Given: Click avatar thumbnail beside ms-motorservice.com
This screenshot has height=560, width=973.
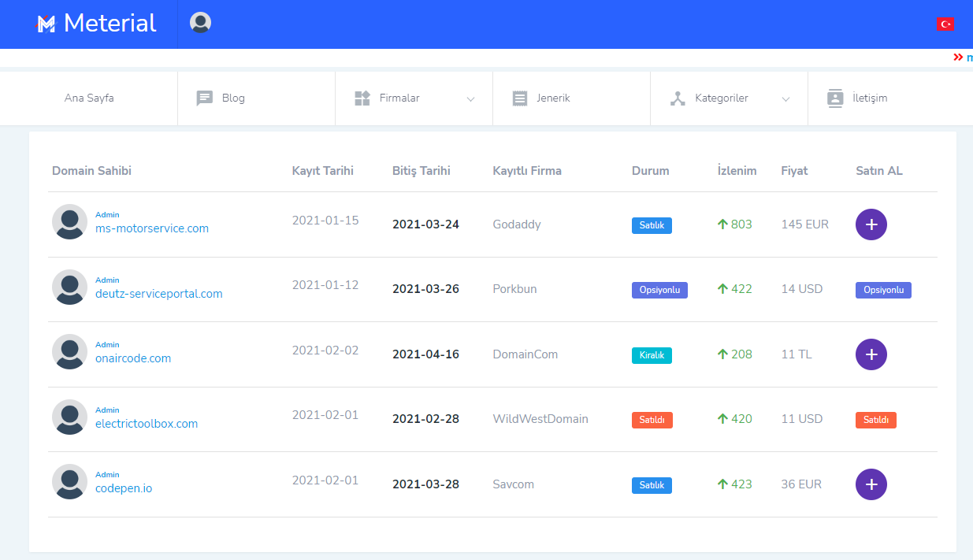Looking at the screenshot, I should click(69, 222).
